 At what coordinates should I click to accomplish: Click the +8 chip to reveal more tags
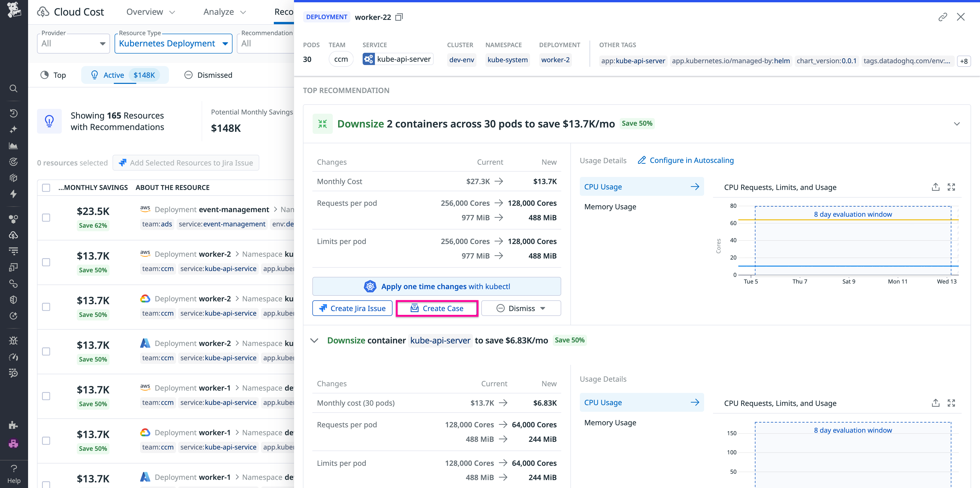coord(964,61)
